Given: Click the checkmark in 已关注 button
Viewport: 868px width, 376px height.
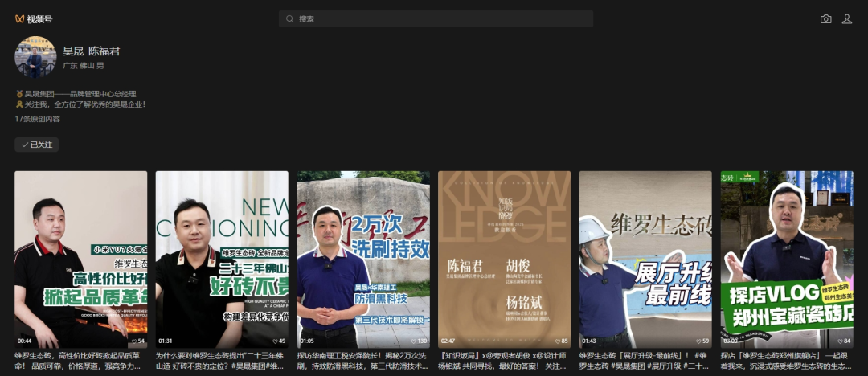Looking at the screenshot, I should pyautogui.click(x=24, y=145).
